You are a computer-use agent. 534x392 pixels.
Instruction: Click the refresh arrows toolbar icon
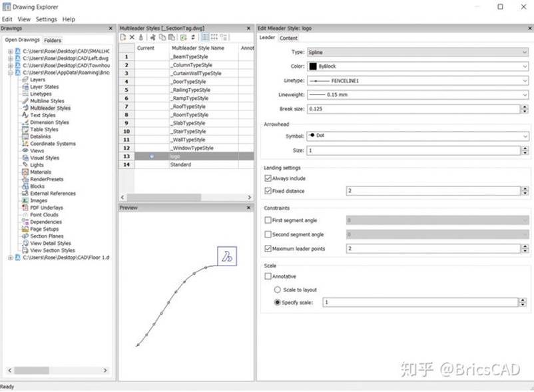point(192,37)
